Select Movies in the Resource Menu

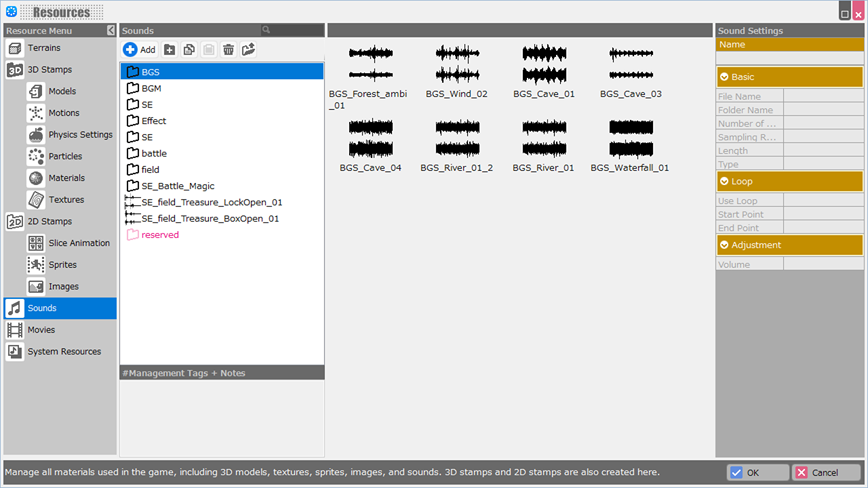click(41, 330)
